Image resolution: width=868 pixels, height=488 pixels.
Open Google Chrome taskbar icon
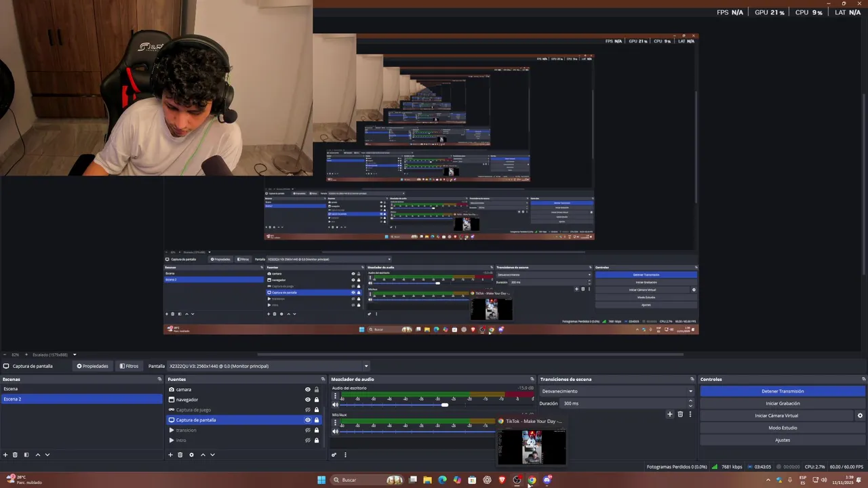point(532,480)
